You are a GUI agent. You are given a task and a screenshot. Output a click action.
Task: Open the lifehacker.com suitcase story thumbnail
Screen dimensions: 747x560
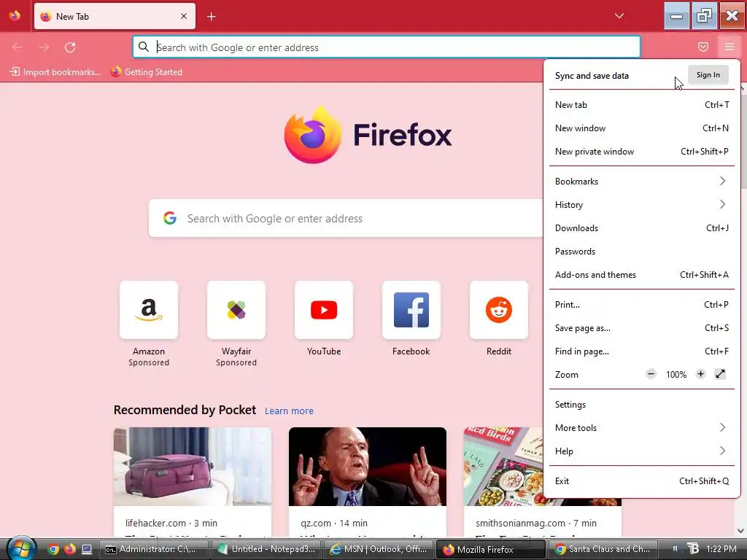(x=193, y=467)
